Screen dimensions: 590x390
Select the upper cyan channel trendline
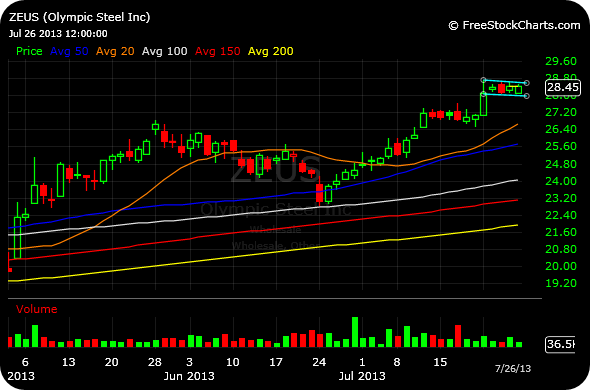point(505,81)
